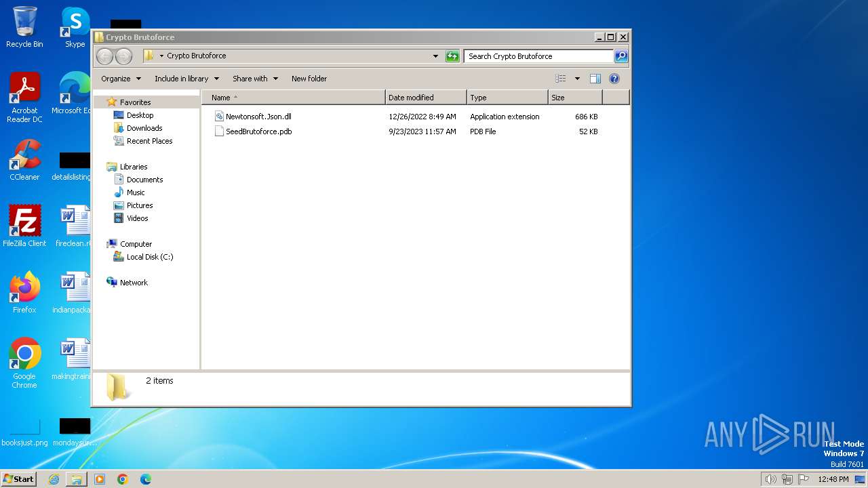Click the Action Center flag tray icon
The image size is (868, 488).
click(804, 479)
